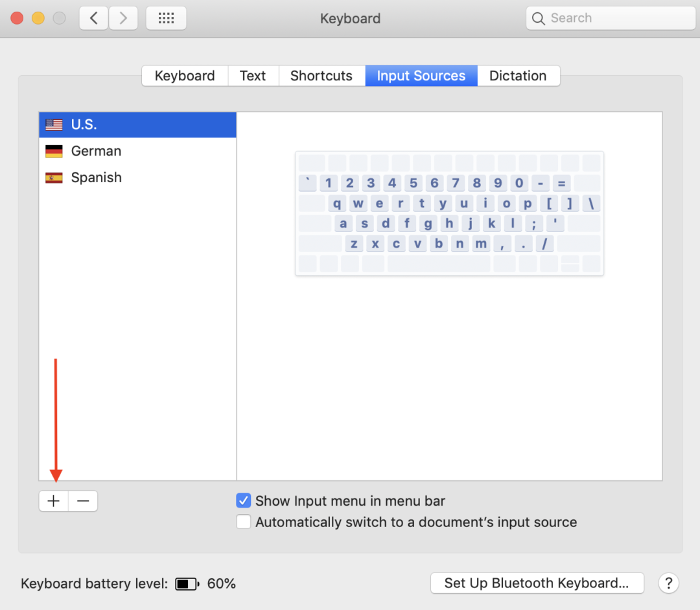Click the German flag icon
This screenshot has width=700, height=610.
(54, 152)
